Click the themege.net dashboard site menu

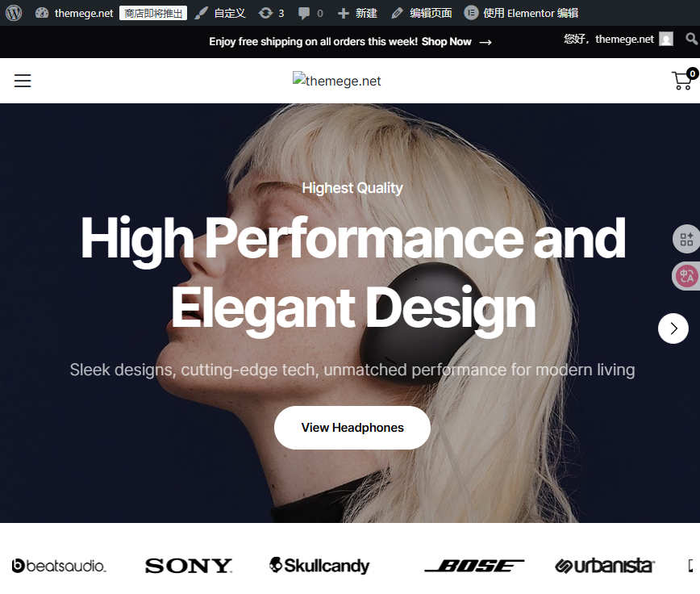coord(74,14)
